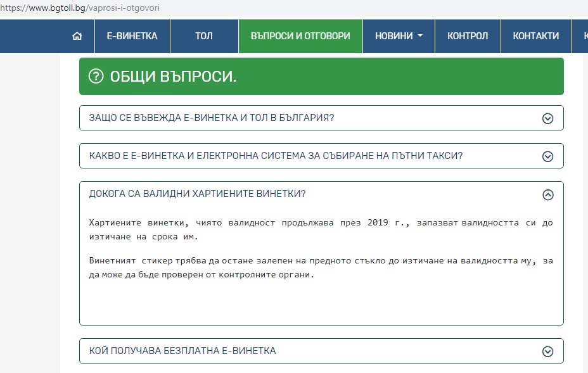Open the КОНТАКТИ navigation item

tap(536, 36)
